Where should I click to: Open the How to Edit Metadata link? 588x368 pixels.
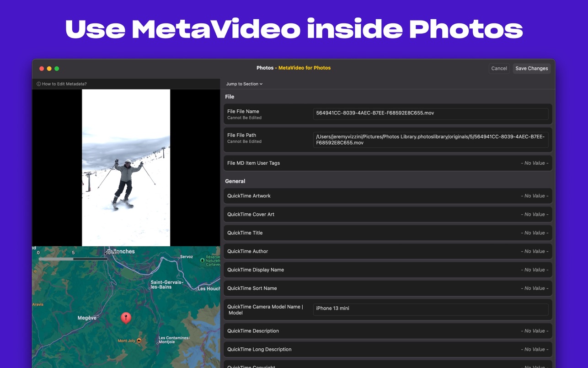(64, 84)
